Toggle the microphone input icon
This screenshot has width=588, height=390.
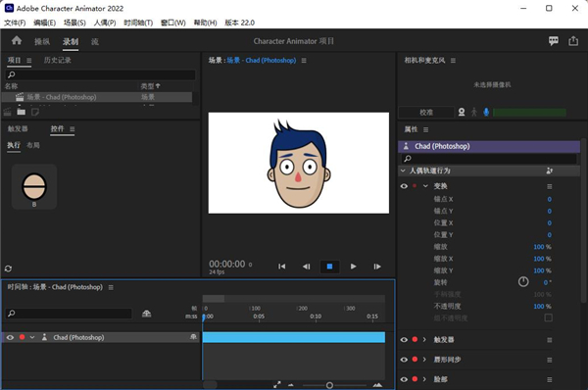click(x=486, y=112)
